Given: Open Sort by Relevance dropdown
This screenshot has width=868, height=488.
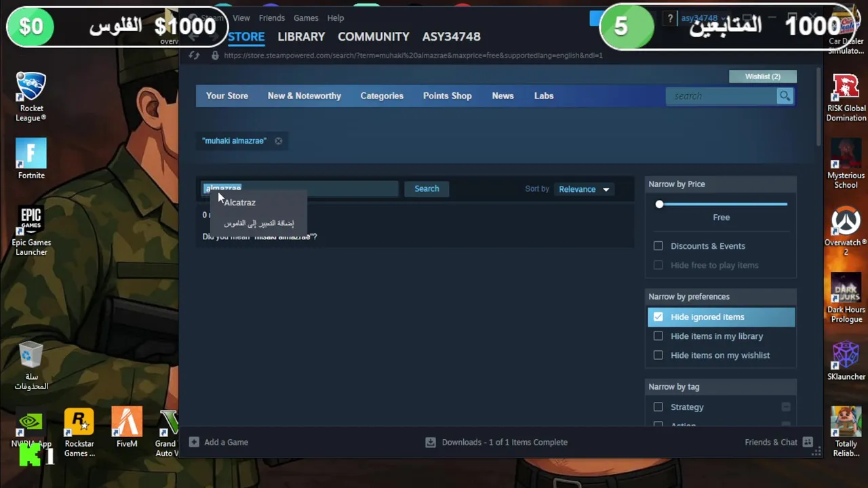Looking at the screenshot, I should pos(584,189).
